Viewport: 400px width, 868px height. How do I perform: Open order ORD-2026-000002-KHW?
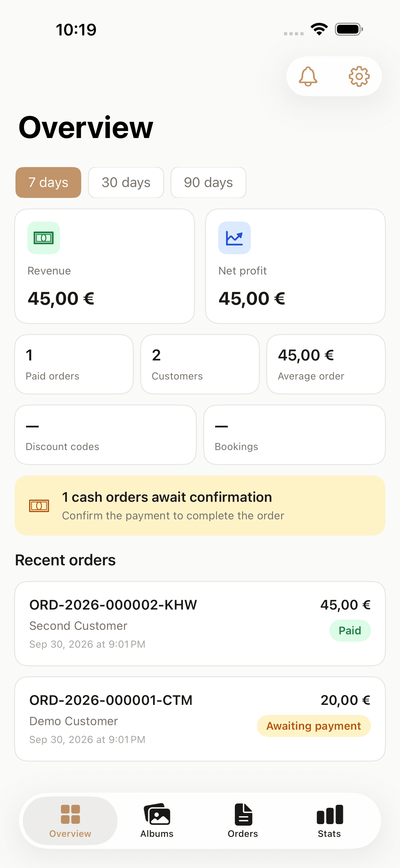pos(200,623)
